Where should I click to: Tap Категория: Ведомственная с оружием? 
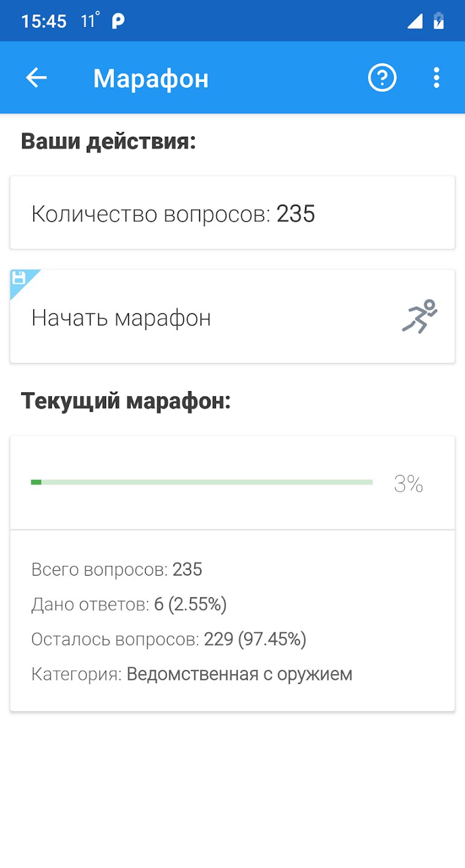point(192,674)
